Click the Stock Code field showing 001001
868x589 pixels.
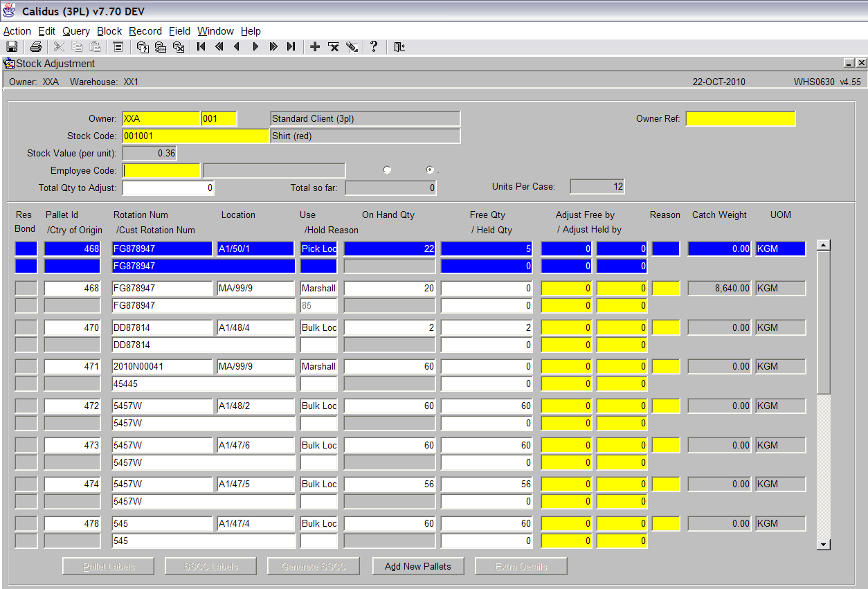coord(195,136)
